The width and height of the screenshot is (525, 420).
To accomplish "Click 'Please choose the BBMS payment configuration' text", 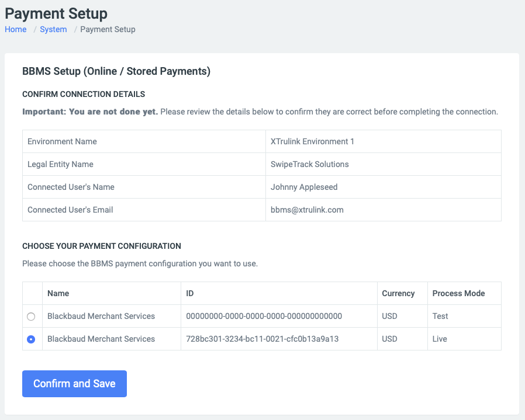I will click(x=140, y=263).
